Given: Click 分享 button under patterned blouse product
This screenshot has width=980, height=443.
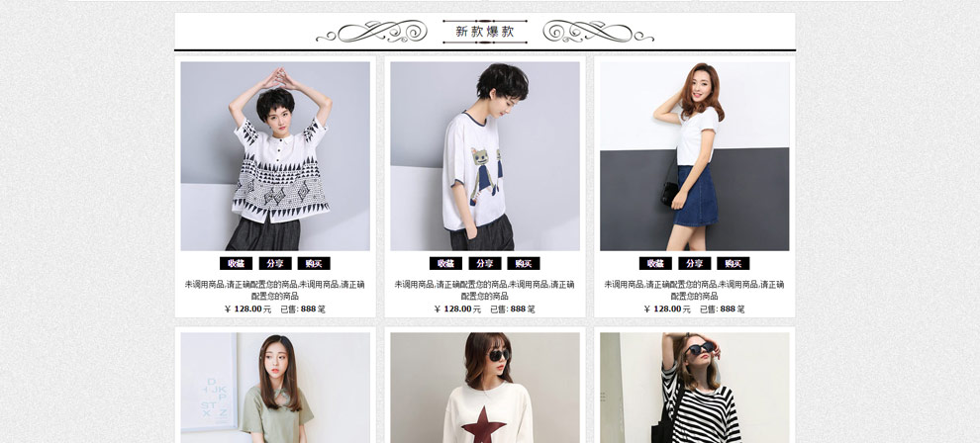Looking at the screenshot, I should click(x=275, y=263).
